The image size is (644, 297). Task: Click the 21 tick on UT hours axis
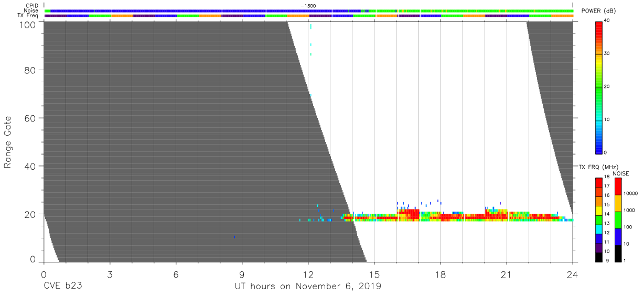point(507,274)
